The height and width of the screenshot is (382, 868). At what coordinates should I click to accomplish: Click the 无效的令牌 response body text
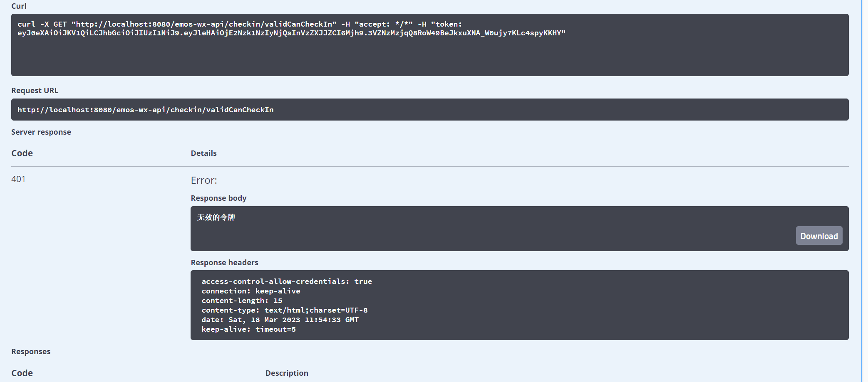coord(216,217)
